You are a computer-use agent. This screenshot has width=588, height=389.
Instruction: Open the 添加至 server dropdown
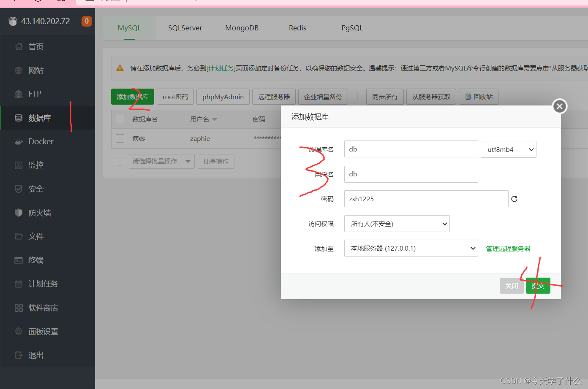click(x=411, y=248)
